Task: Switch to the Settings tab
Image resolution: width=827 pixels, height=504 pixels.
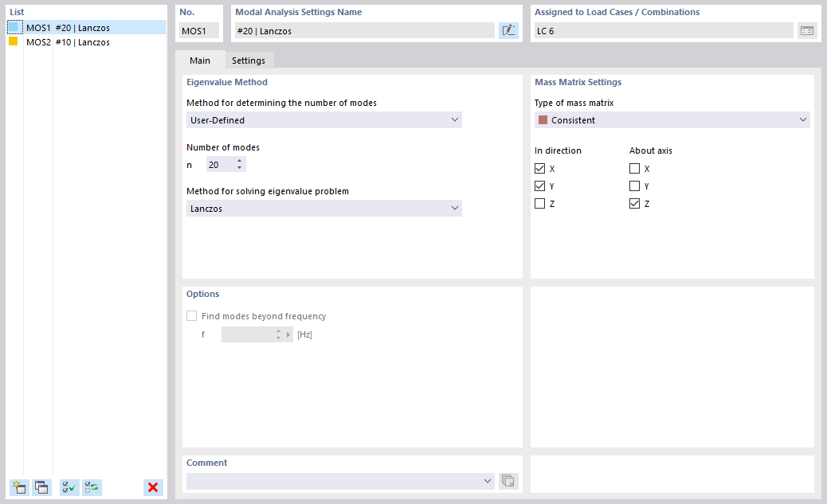Action: pyautogui.click(x=249, y=61)
